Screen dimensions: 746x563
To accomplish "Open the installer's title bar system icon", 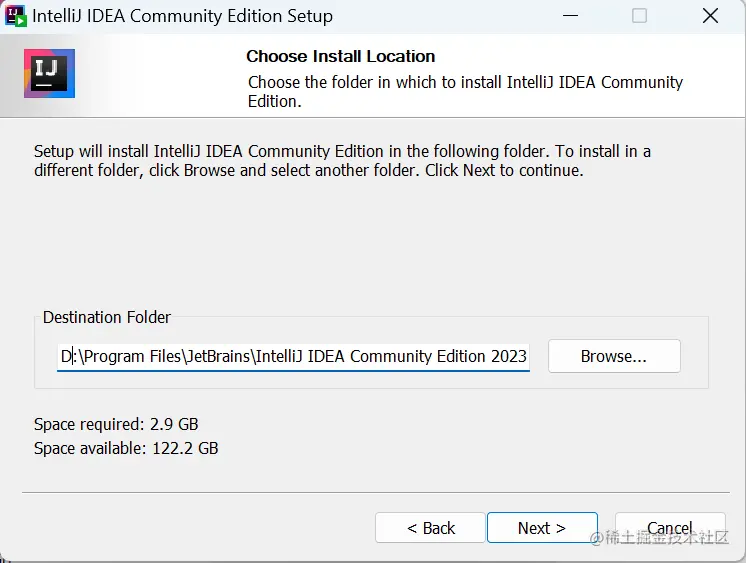I will tap(15, 16).
